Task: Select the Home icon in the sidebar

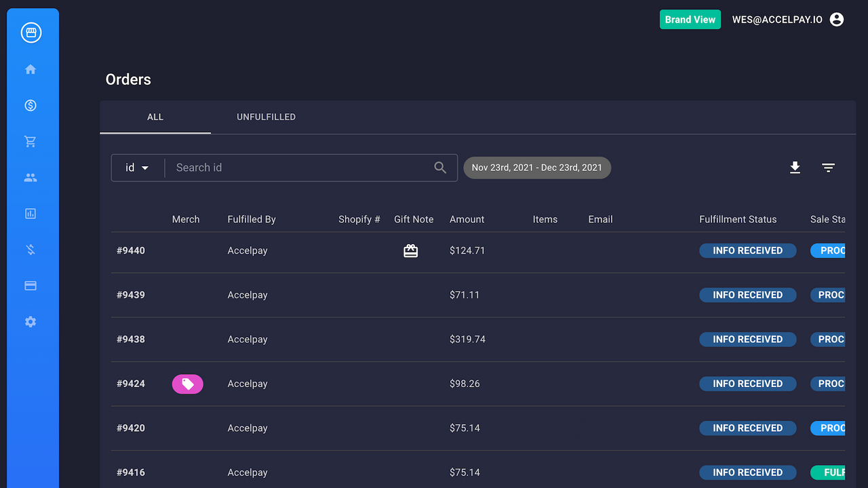Action: pos(30,68)
